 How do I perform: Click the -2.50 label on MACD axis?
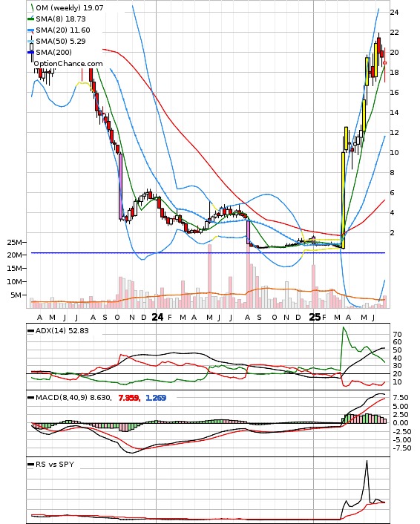tap(401, 431)
